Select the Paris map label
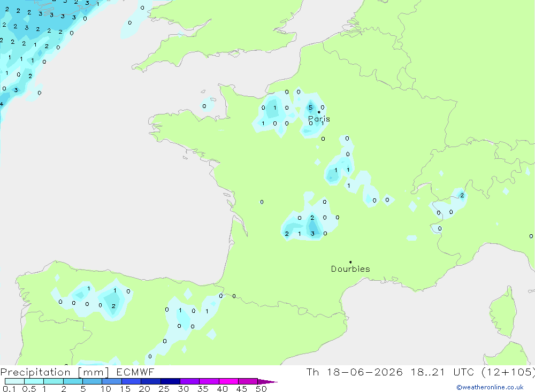The height and width of the screenshot is (392, 535). (x=319, y=119)
